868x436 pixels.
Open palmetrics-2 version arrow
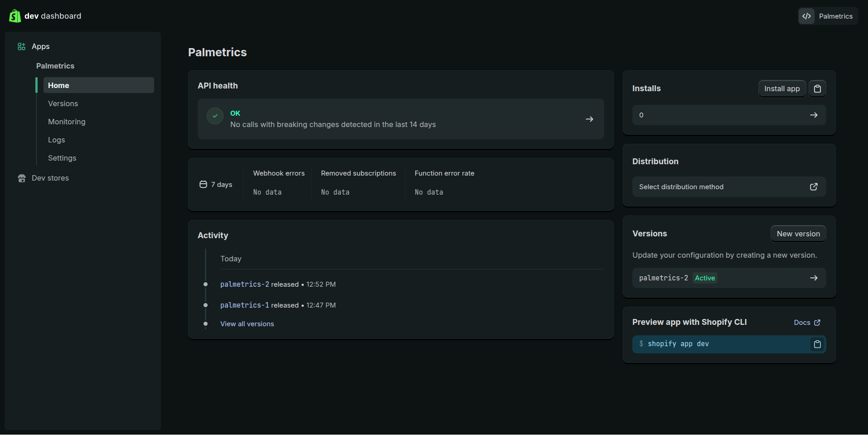point(814,278)
